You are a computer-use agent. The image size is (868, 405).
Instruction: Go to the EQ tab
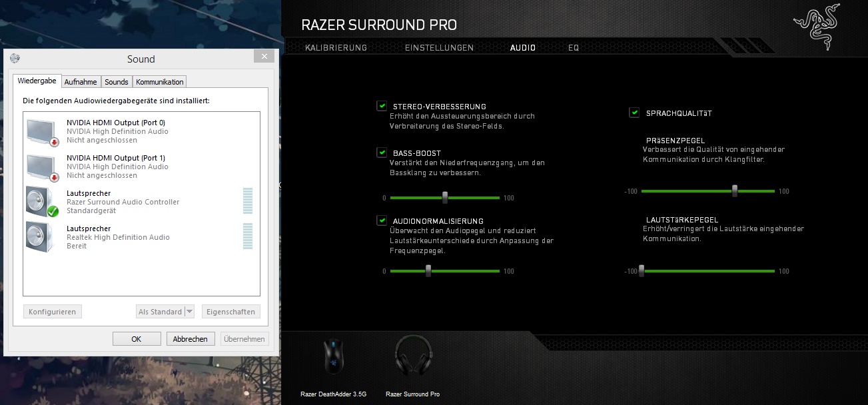click(573, 48)
